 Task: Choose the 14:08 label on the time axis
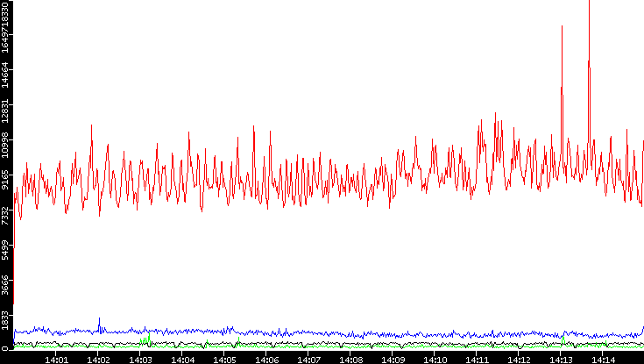(350, 360)
